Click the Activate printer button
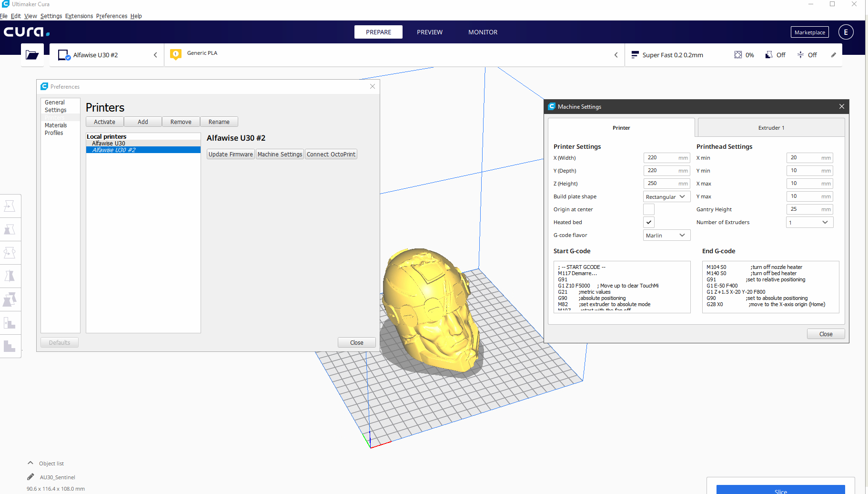Viewport: 868px width, 494px height. pos(104,122)
